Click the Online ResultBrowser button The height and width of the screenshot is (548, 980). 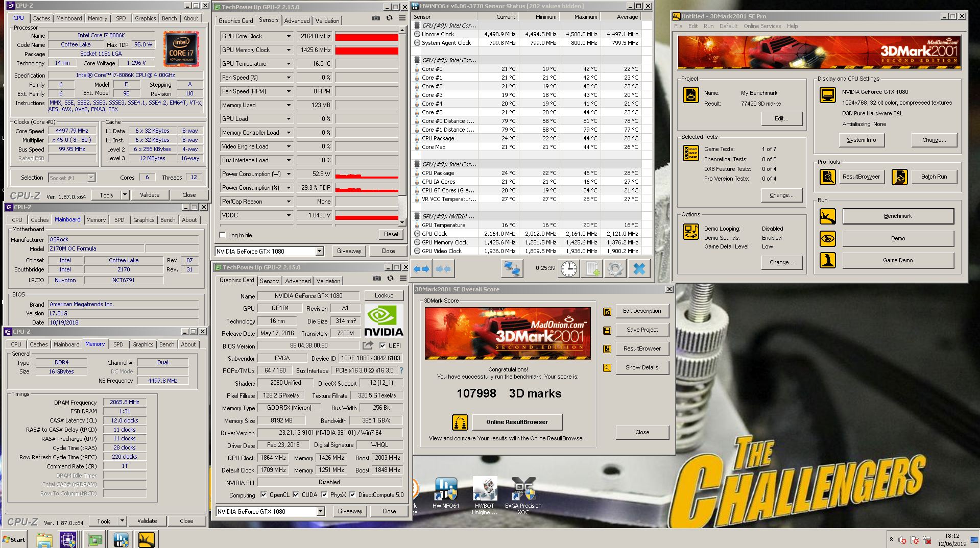click(517, 422)
